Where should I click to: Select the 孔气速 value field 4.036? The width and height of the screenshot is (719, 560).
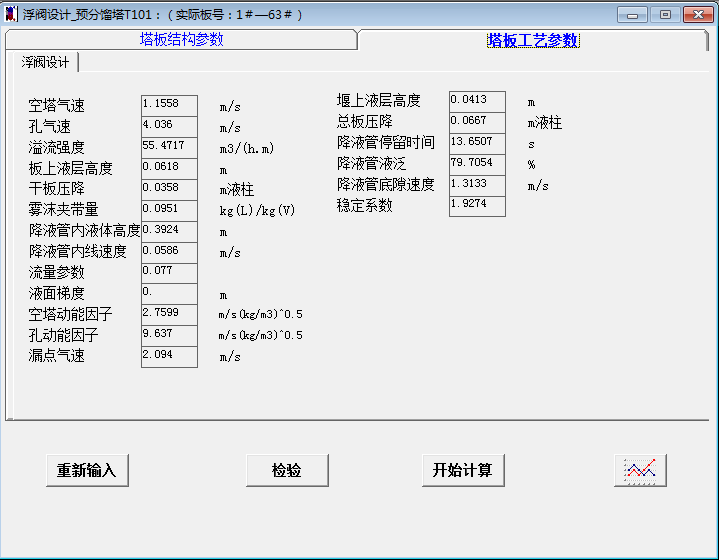tap(169, 127)
